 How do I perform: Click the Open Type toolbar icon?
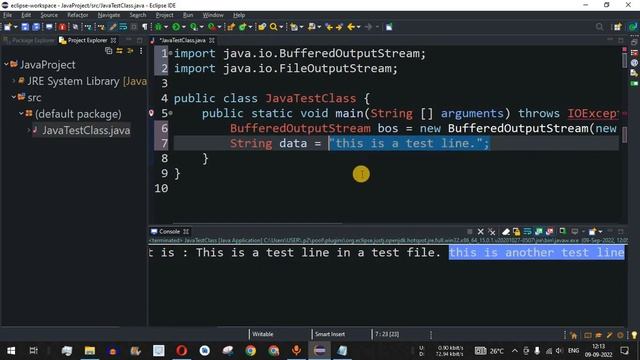tap(262, 27)
